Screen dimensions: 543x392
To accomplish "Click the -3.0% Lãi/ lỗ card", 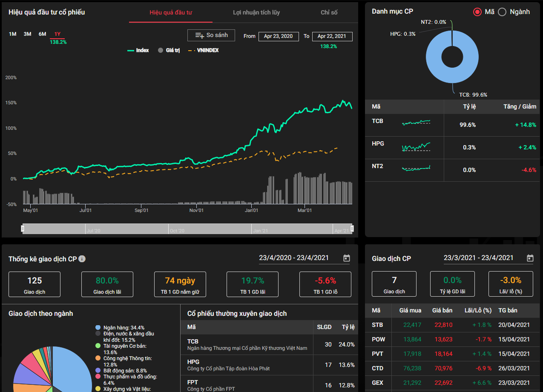I will pyautogui.click(x=511, y=284).
